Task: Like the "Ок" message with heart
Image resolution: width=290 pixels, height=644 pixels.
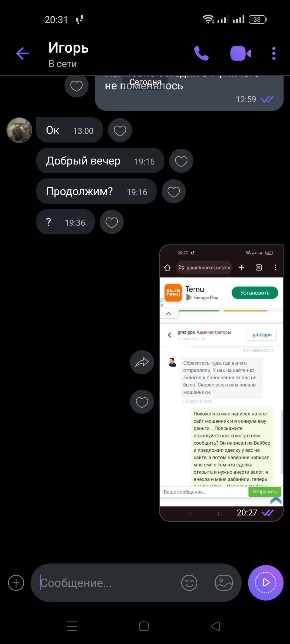Action: point(120,130)
